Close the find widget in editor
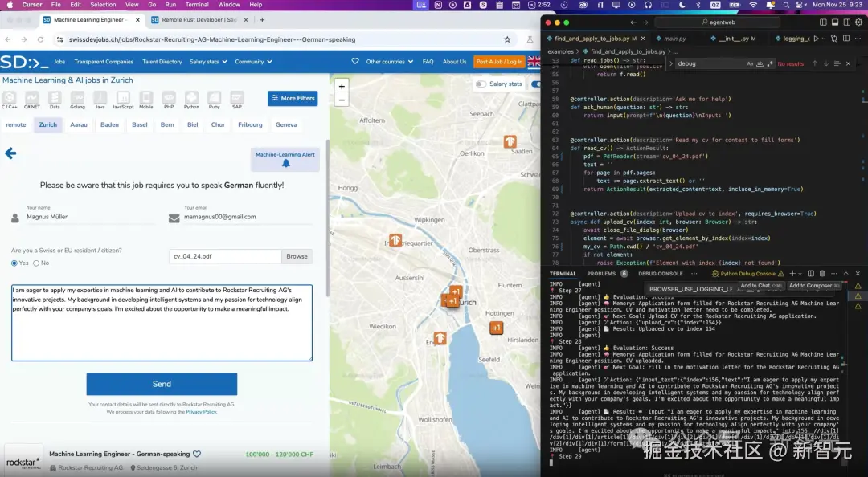The width and height of the screenshot is (868, 477). click(848, 63)
